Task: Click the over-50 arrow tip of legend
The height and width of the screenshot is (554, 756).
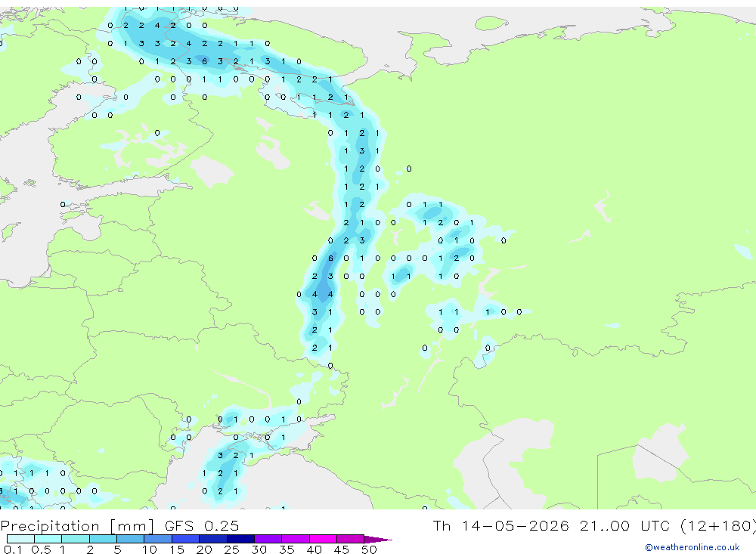Action: 377,539
